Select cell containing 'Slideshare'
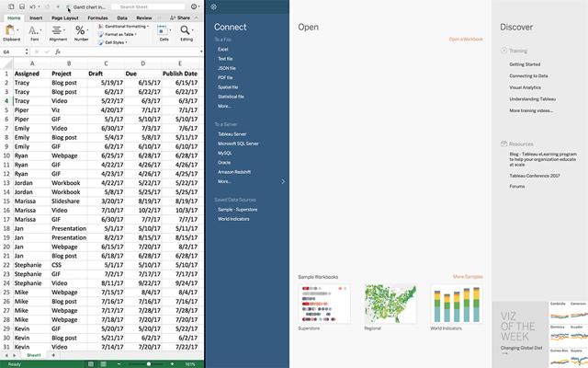 pos(69,201)
